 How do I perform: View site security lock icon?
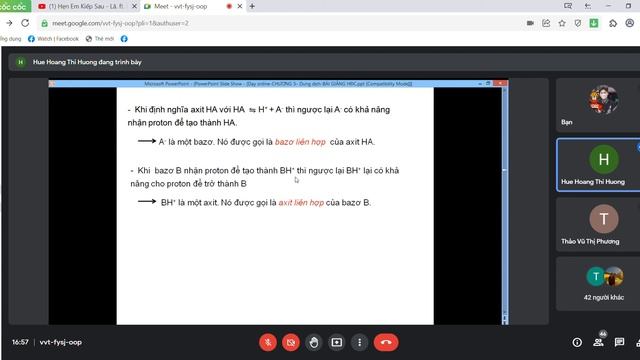[44, 23]
